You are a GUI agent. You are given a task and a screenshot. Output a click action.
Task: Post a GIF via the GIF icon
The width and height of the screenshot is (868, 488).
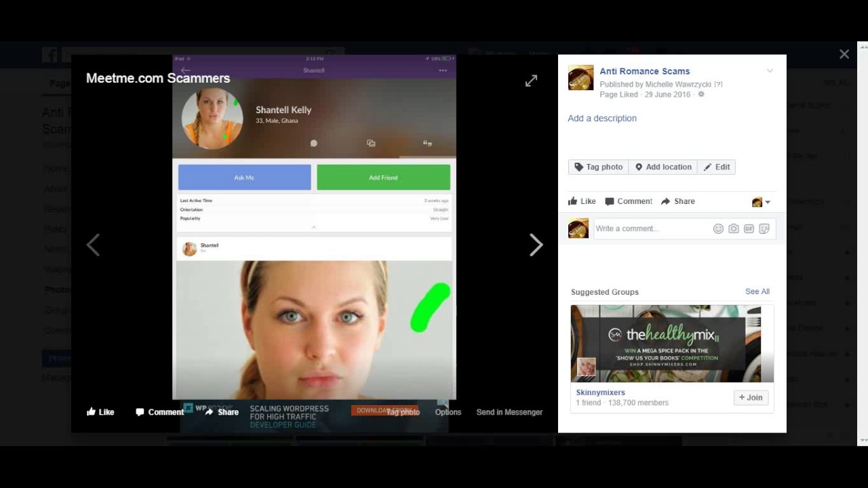(749, 229)
